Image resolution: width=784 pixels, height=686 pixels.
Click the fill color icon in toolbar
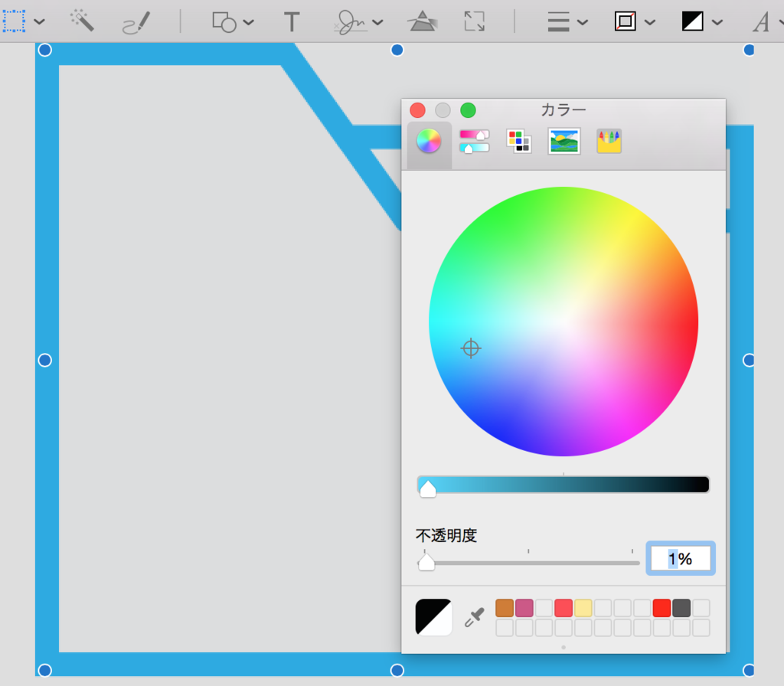(x=692, y=21)
